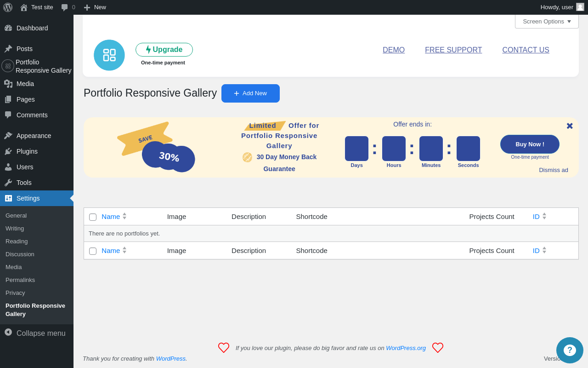Open the Test site home link
Viewport: 588px width, 368px height.
37,7
